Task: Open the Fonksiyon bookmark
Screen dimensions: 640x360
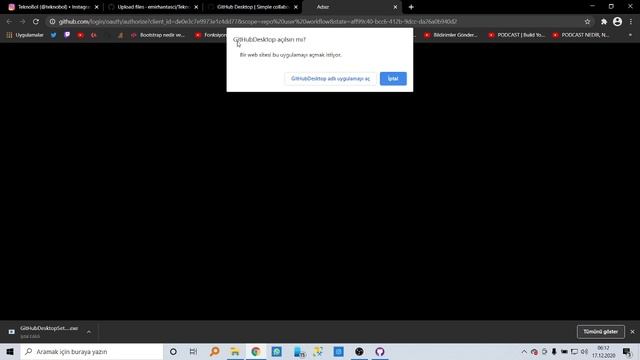Action: pos(211,35)
